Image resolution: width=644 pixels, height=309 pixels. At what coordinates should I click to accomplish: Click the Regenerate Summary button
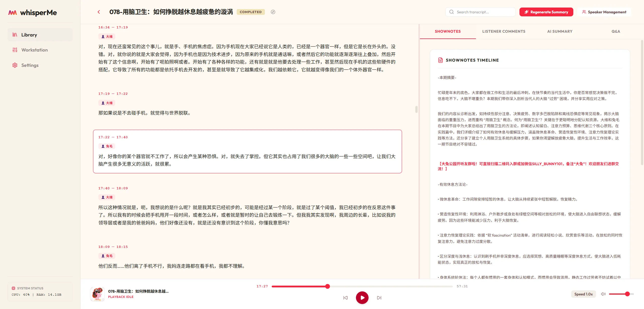pyautogui.click(x=546, y=12)
